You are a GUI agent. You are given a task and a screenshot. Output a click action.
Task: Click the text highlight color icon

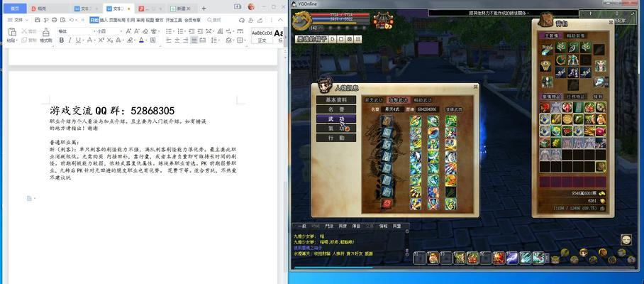130,40
